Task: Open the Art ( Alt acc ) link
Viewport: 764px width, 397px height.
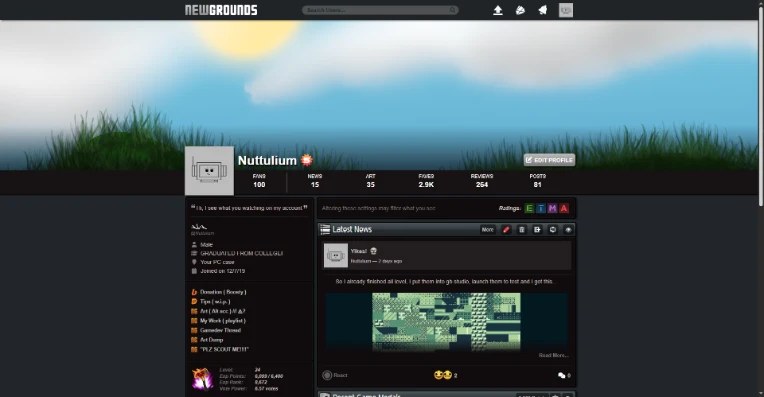Action: pyautogui.click(x=223, y=311)
